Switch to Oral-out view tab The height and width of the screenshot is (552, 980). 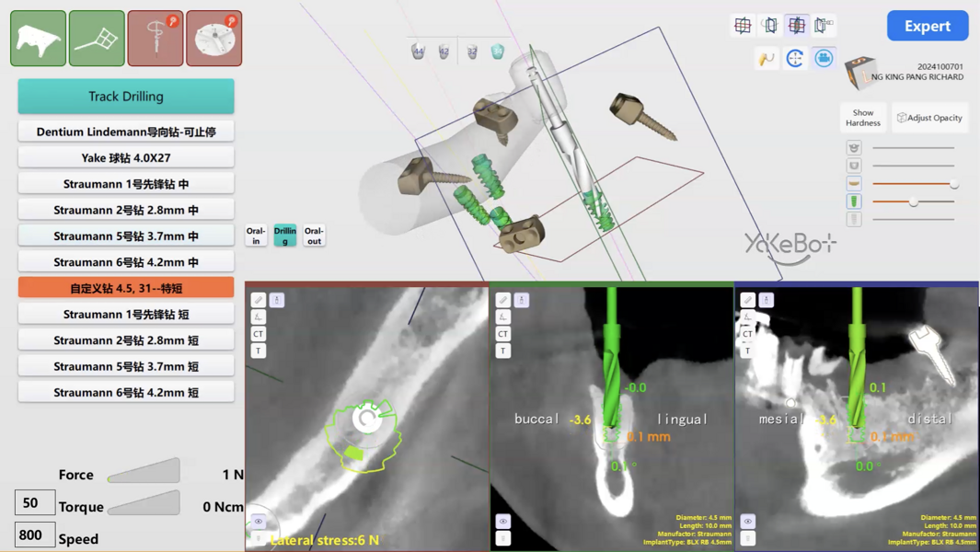click(315, 236)
